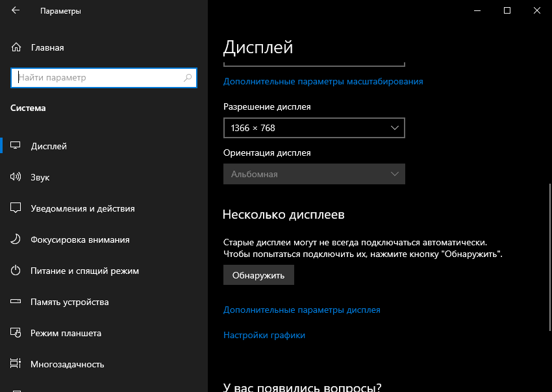Click the Главная home icon
Viewport: 552px width, 392px height.
(16, 47)
